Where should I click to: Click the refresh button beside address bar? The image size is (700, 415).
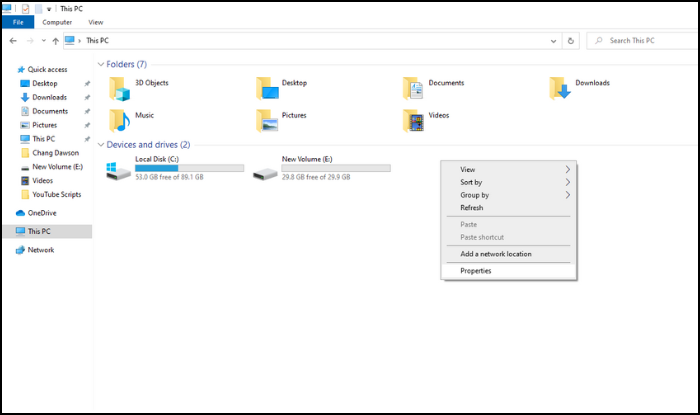click(571, 41)
